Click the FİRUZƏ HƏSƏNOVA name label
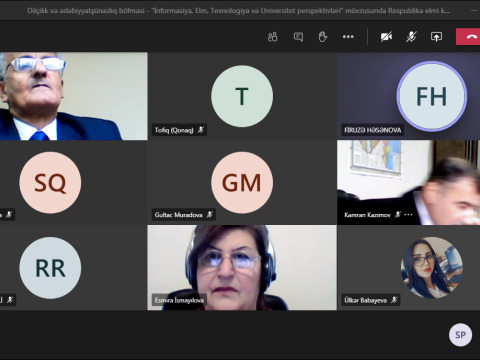The image size is (480, 360). click(x=373, y=130)
